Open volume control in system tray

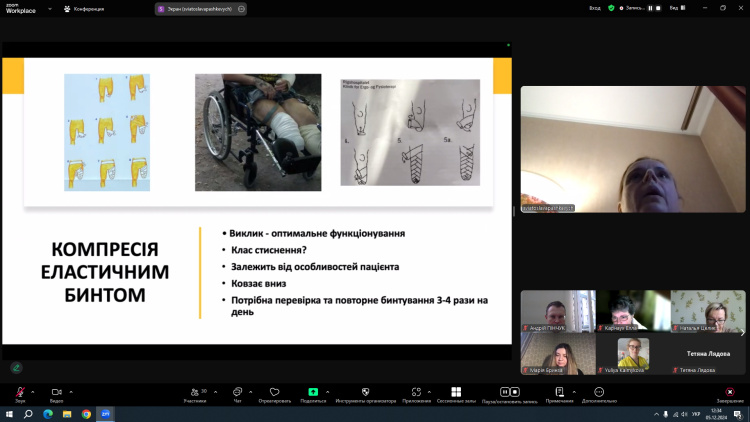click(x=684, y=414)
